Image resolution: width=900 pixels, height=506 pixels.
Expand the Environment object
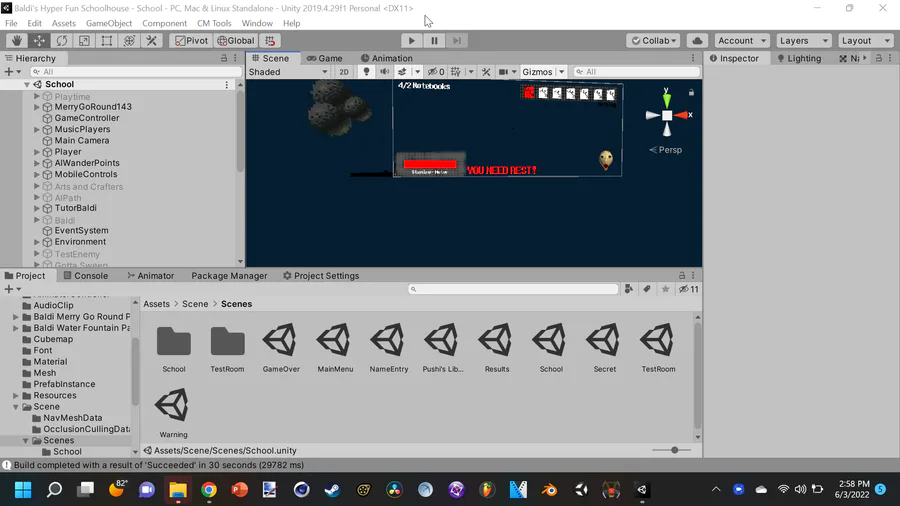point(37,242)
